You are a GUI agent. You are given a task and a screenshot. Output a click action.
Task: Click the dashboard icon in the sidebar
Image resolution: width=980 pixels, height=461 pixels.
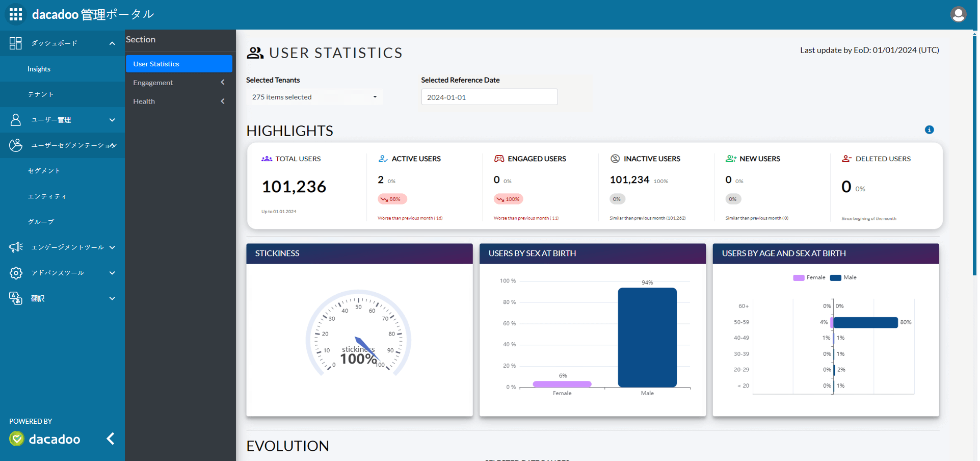16,43
